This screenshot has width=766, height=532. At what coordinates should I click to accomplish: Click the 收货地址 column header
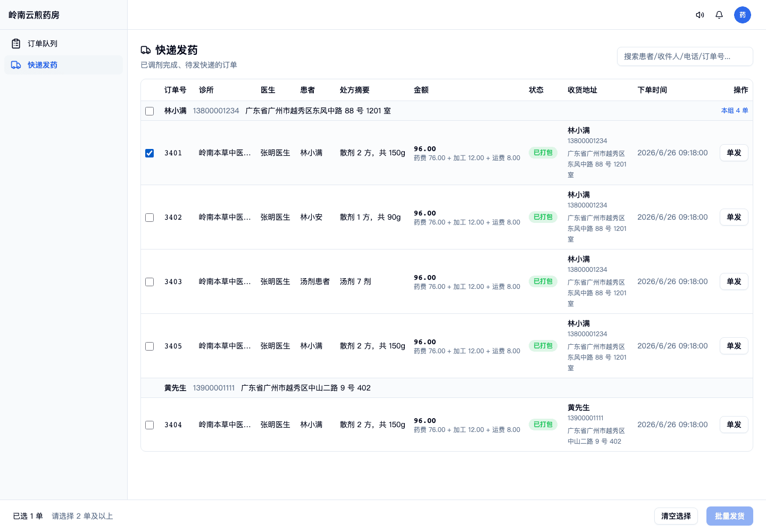(582, 90)
